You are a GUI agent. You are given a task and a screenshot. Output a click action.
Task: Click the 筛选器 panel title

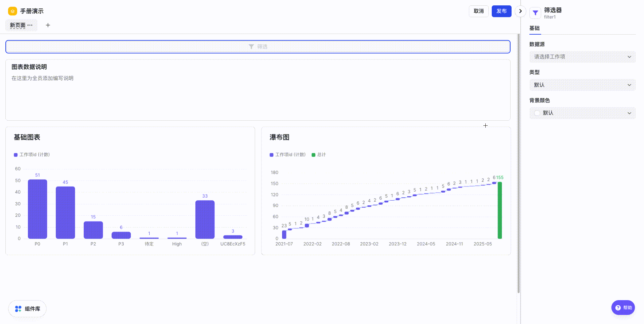[x=553, y=10]
